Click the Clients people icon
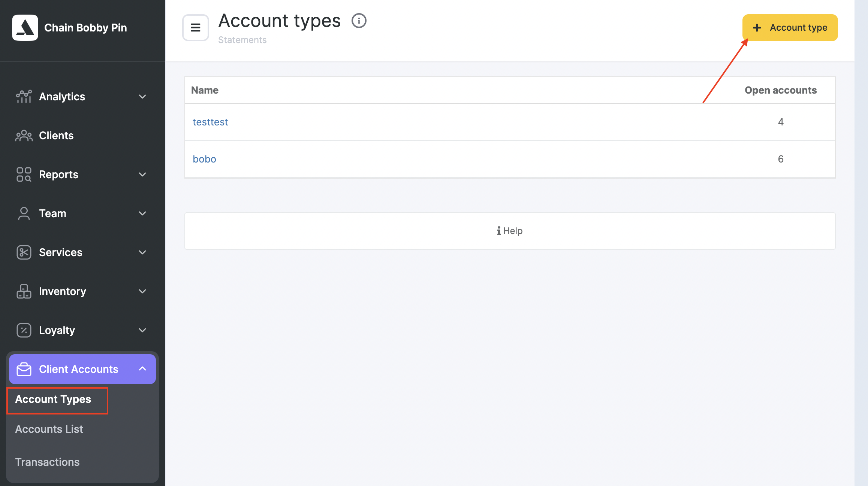Screen dimensions: 868x486 tap(24, 136)
